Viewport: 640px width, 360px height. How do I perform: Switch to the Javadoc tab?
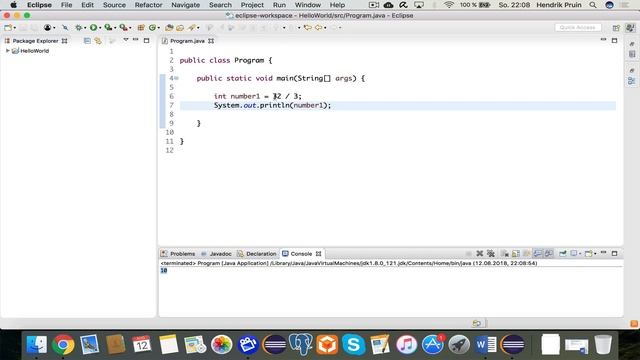(x=216, y=253)
